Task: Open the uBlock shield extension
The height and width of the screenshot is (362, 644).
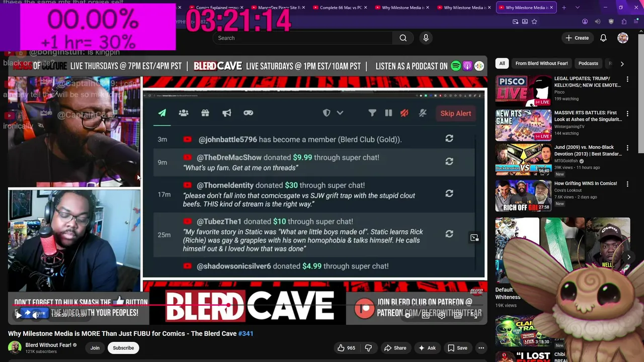Action: click(x=611, y=22)
